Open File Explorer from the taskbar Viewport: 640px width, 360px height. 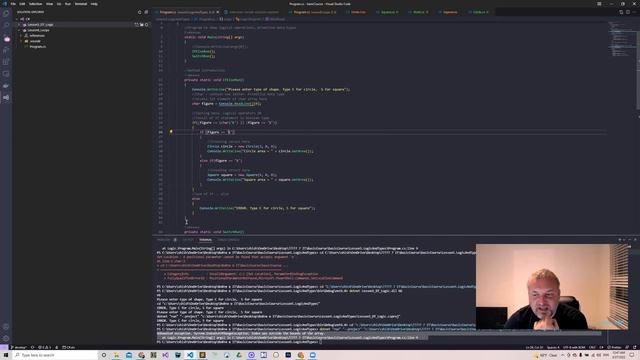click(x=116, y=355)
